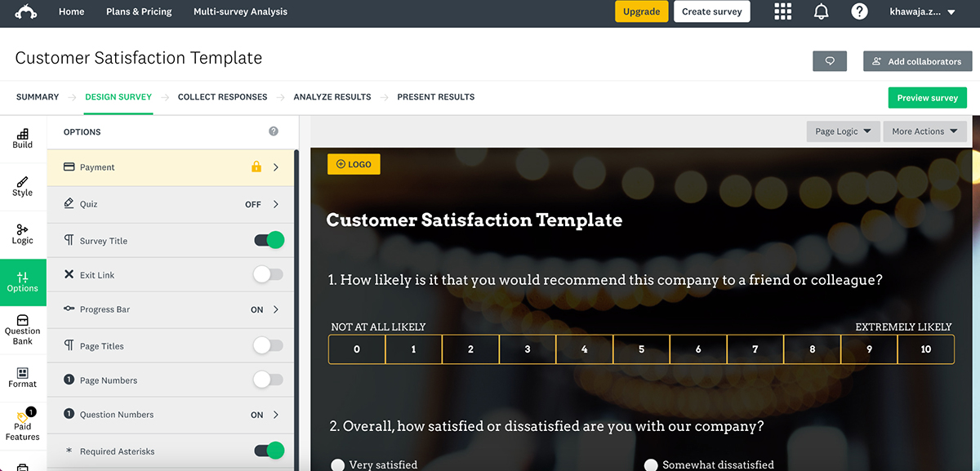Open the apps grid menu
Viewport: 980px width, 471px height.
click(782, 11)
